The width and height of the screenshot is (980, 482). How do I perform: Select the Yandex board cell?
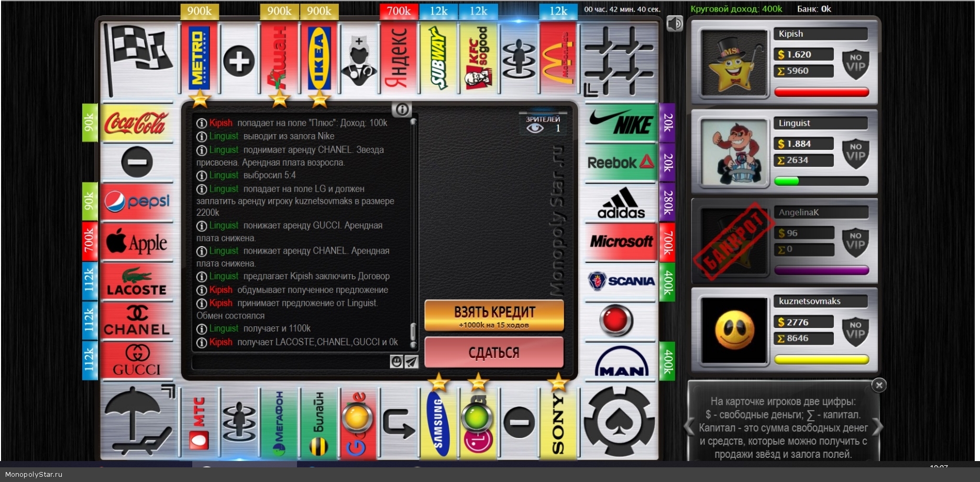399,60
